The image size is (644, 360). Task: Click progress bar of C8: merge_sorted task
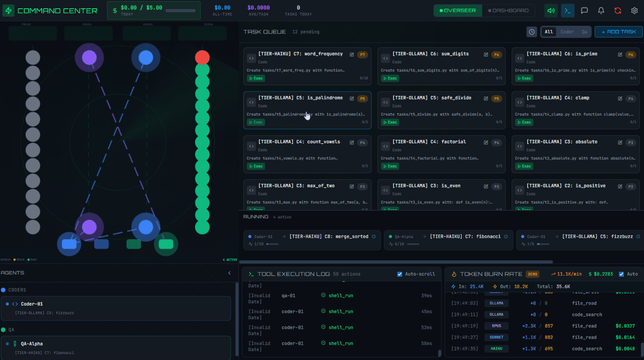coord(272,244)
